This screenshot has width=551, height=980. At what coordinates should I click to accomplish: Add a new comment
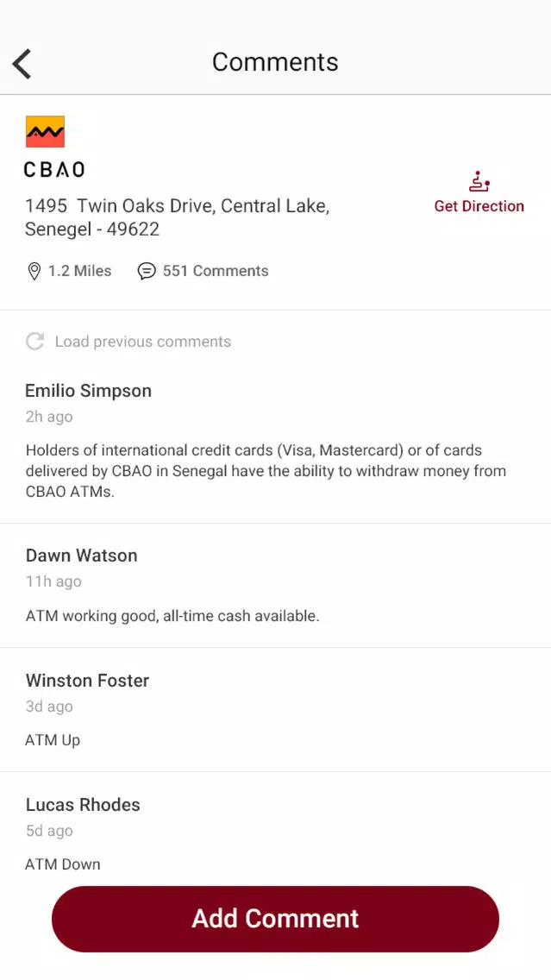[276, 919]
